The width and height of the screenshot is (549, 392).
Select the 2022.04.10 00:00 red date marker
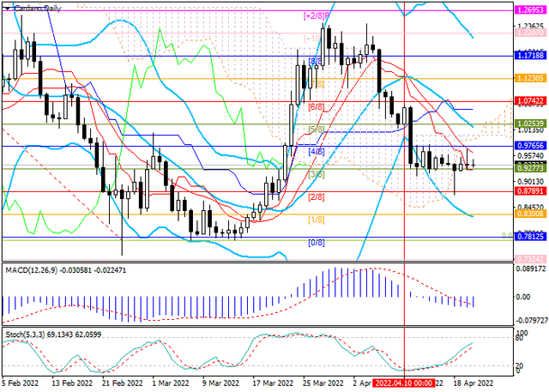(x=404, y=383)
